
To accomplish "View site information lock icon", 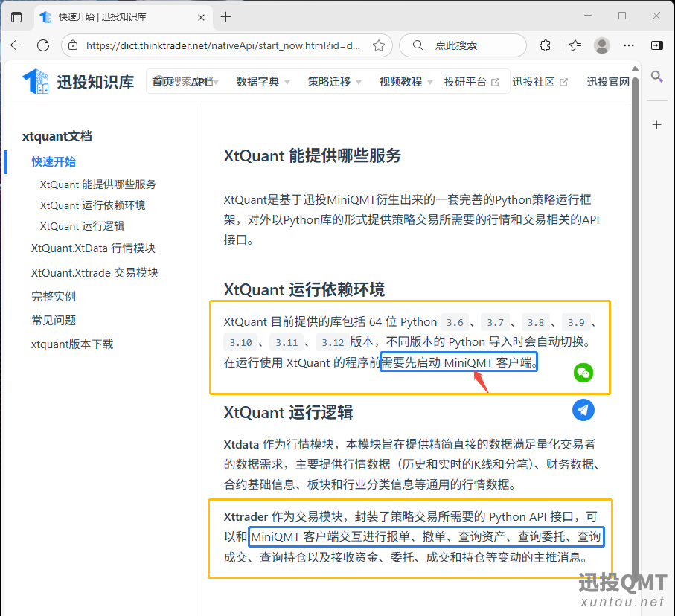I will (x=74, y=45).
